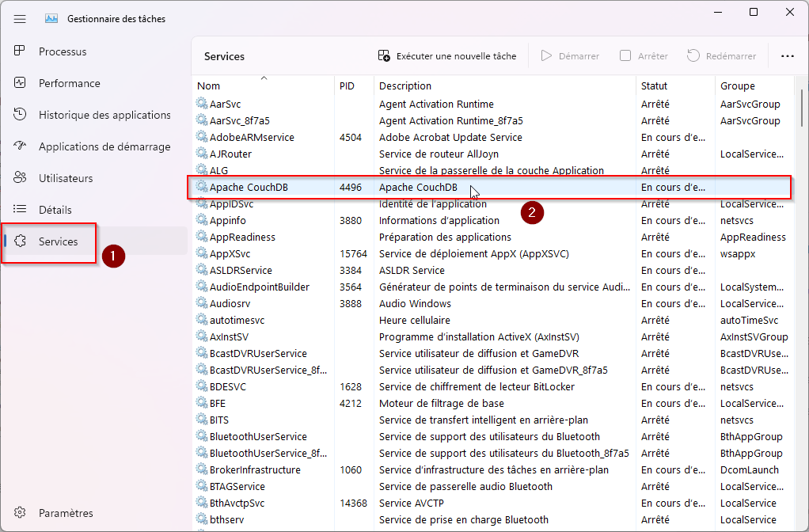
Task: Click the Arrêter stop square icon
Action: point(625,55)
